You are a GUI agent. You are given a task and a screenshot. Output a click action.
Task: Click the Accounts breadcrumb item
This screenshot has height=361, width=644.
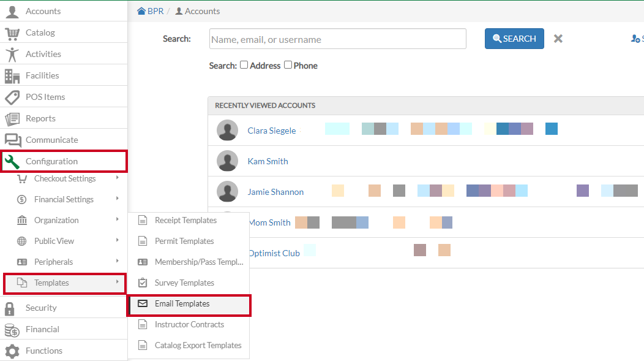(198, 11)
